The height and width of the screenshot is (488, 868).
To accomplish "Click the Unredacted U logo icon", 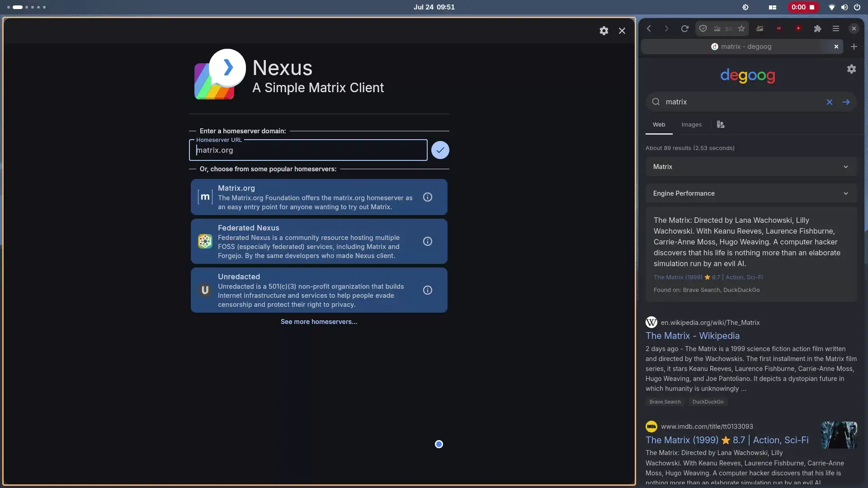I will click(205, 290).
